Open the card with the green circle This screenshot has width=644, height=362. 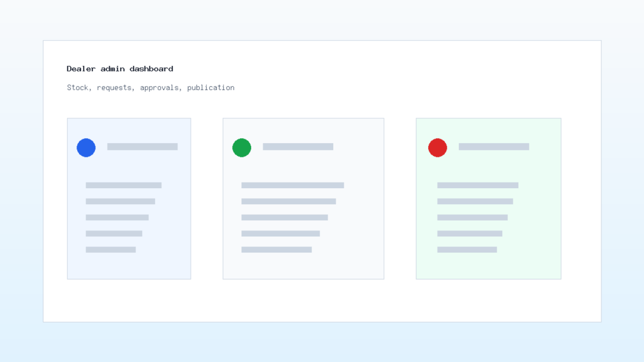click(303, 199)
